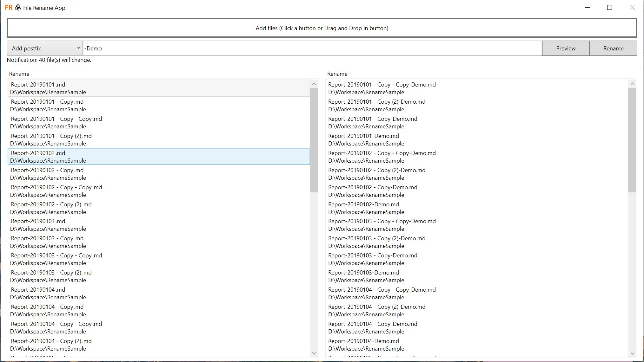Click the -Demo postfix text field
Image resolution: width=644 pixels, height=362 pixels.
[x=312, y=48]
